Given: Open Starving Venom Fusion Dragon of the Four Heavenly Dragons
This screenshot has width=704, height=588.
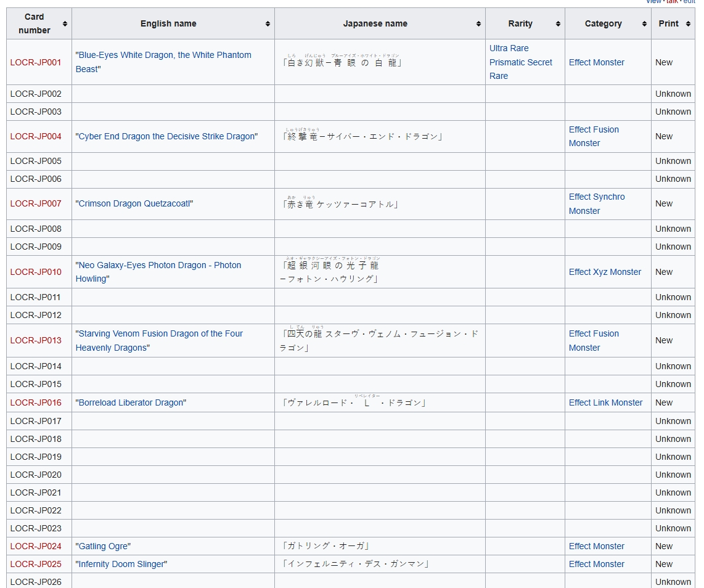Looking at the screenshot, I should [x=159, y=341].
